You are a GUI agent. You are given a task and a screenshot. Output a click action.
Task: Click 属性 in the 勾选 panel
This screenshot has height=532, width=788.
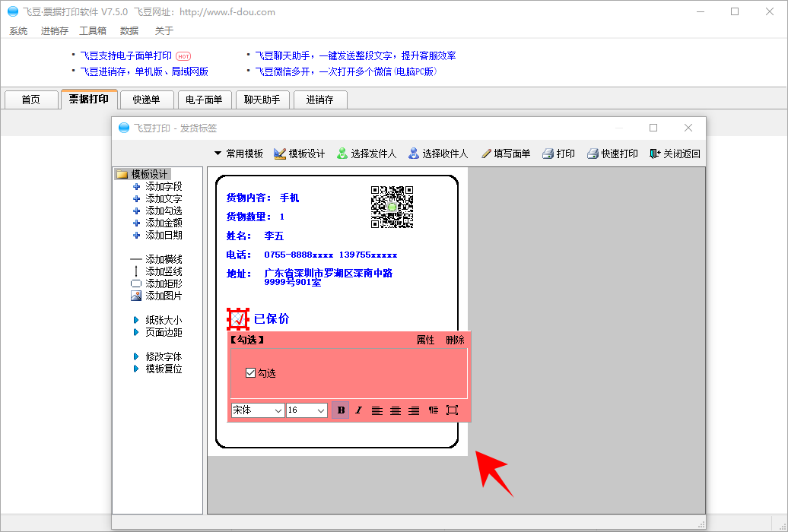pos(425,340)
